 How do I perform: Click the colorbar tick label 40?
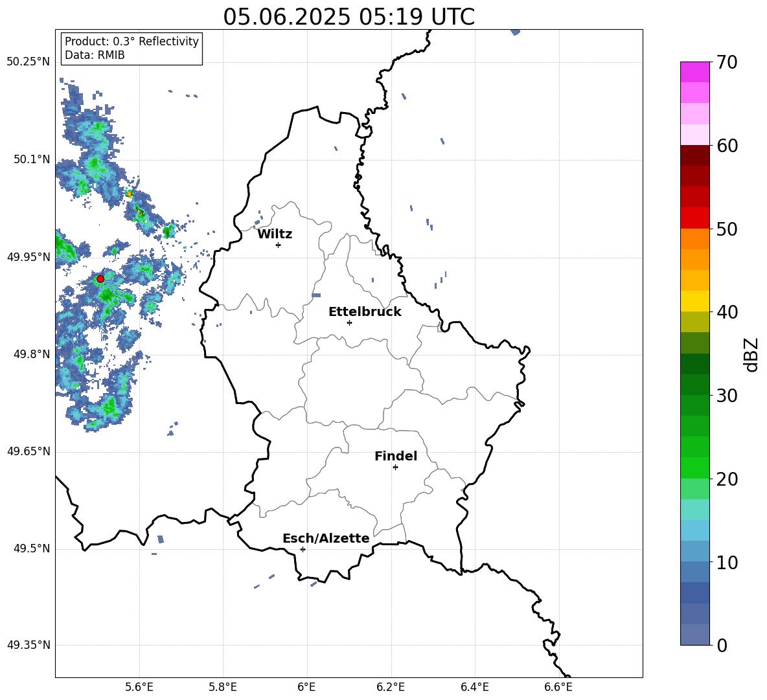click(x=726, y=312)
